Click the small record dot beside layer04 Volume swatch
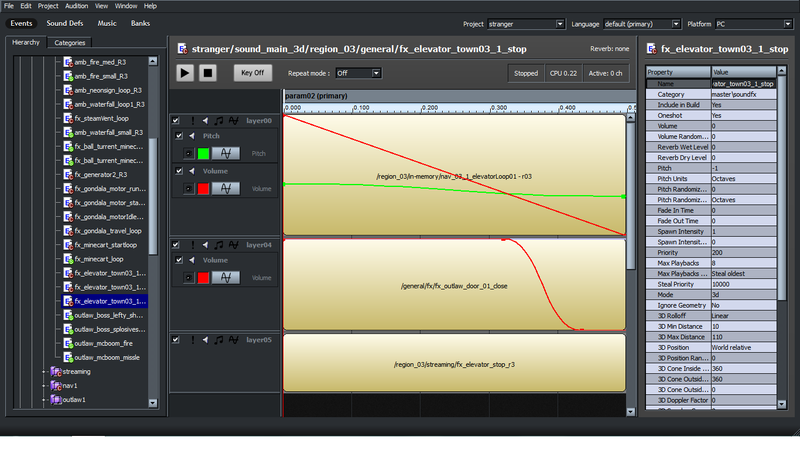The image size is (800, 450). coord(188,278)
